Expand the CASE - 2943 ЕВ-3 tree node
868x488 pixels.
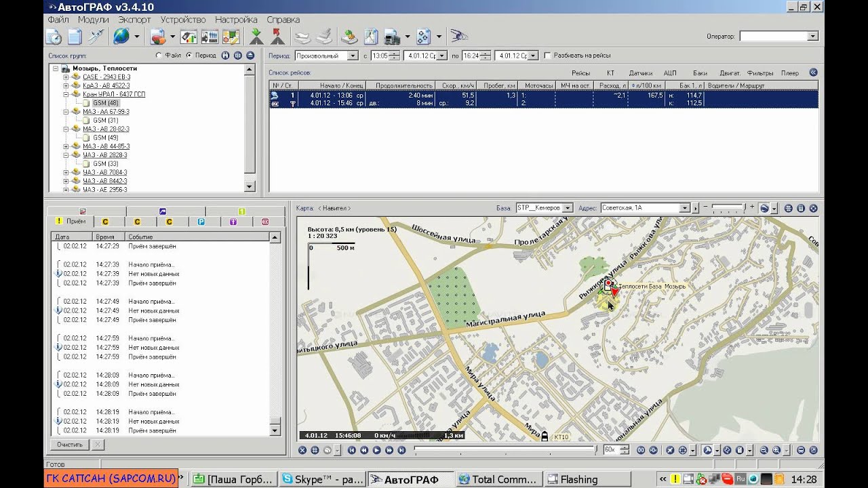tap(66, 77)
